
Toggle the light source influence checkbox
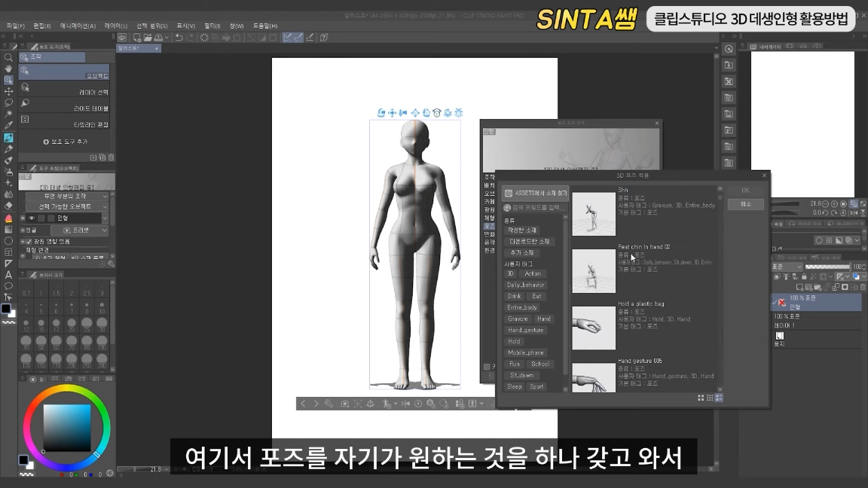[29, 242]
